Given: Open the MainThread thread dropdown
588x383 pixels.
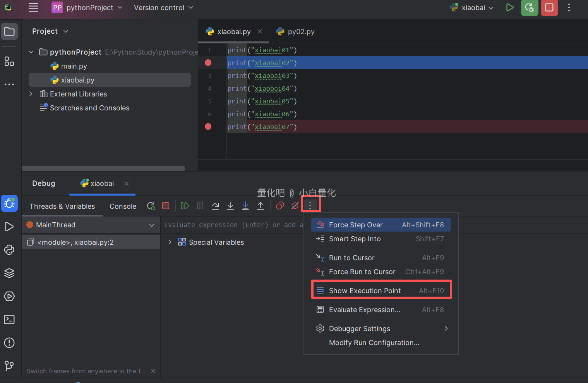Looking at the screenshot, I should tap(151, 225).
